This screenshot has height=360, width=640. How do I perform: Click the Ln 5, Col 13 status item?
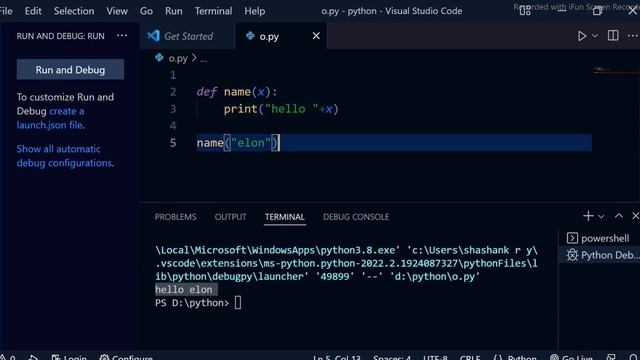pos(337,357)
